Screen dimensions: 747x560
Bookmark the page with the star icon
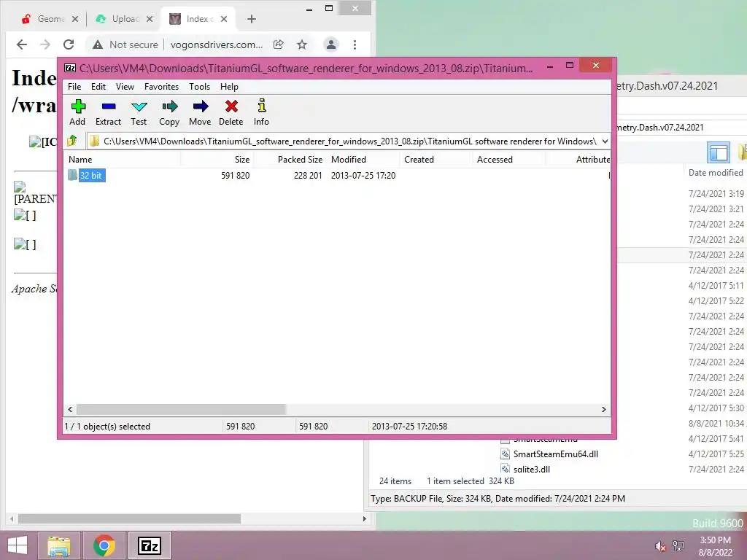[x=302, y=44]
